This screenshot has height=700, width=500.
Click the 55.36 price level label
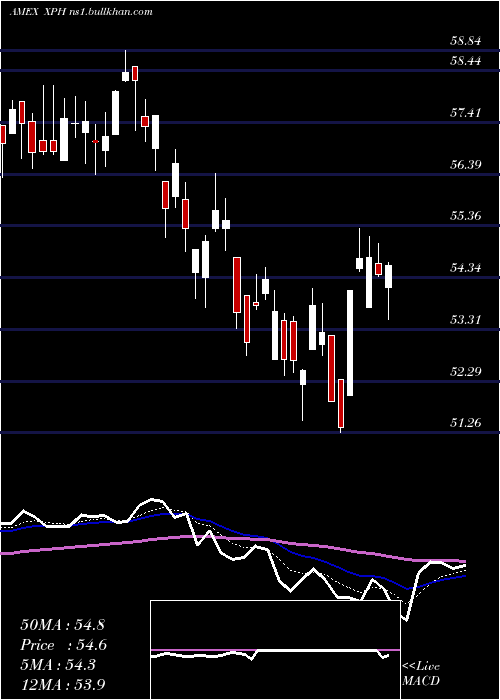(x=465, y=216)
